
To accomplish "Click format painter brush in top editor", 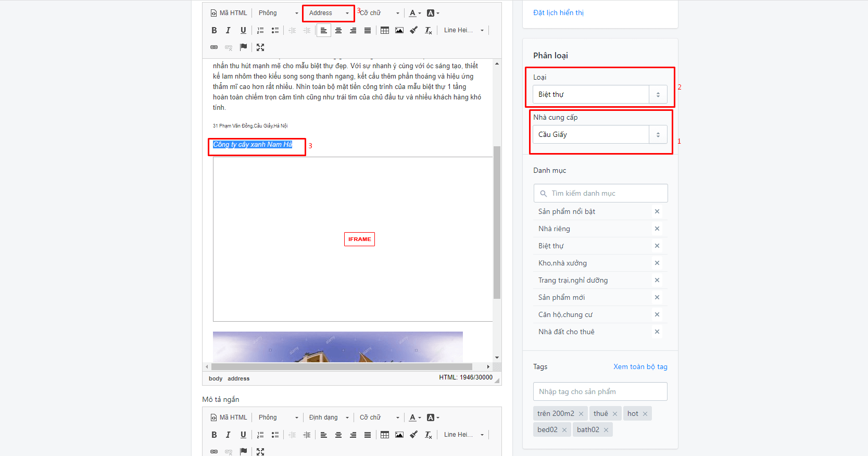I will [x=414, y=30].
